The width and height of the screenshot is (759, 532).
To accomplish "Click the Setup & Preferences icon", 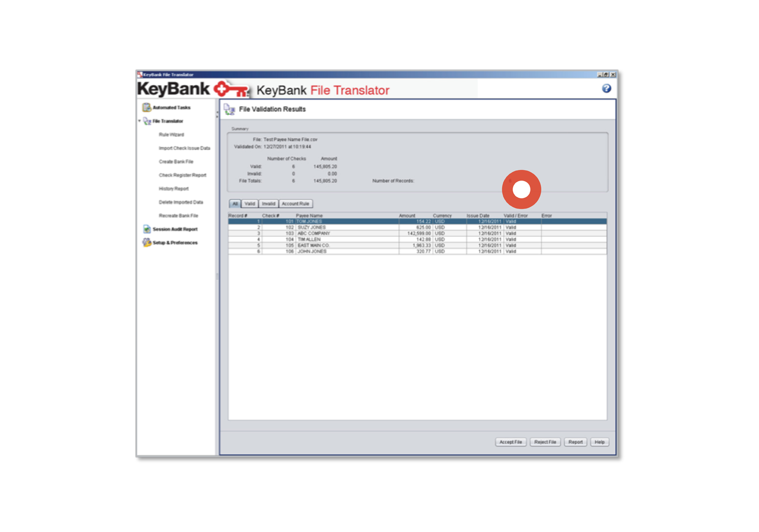I will (146, 243).
